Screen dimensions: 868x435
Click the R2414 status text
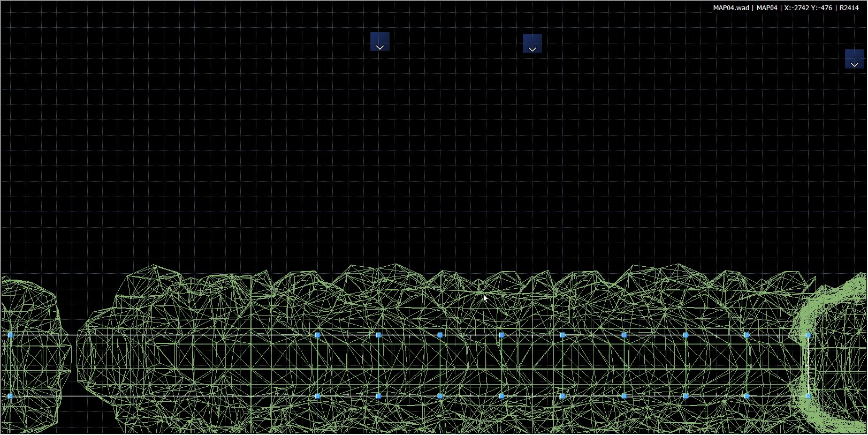[849, 8]
